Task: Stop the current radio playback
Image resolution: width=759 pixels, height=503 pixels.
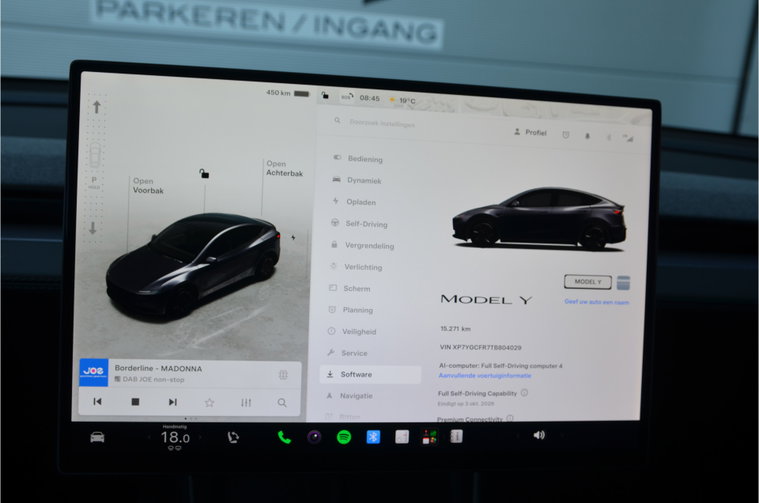Action: pyautogui.click(x=136, y=402)
